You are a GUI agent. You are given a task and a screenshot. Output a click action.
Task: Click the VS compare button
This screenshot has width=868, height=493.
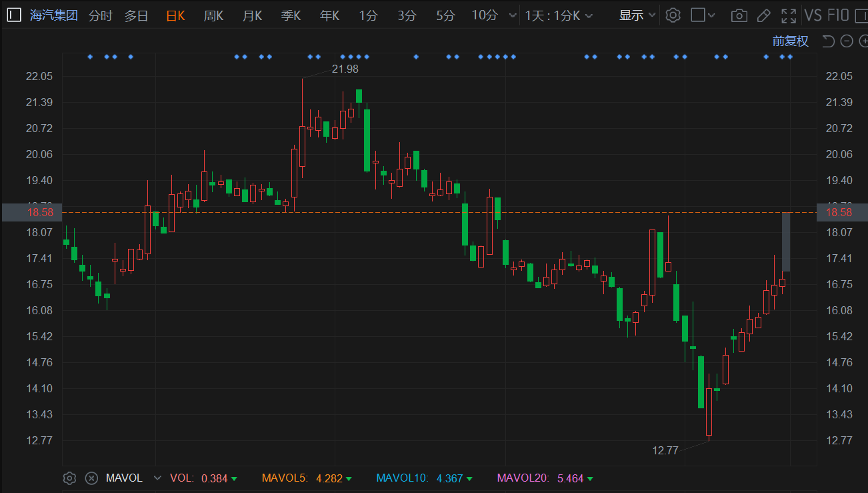point(813,15)
